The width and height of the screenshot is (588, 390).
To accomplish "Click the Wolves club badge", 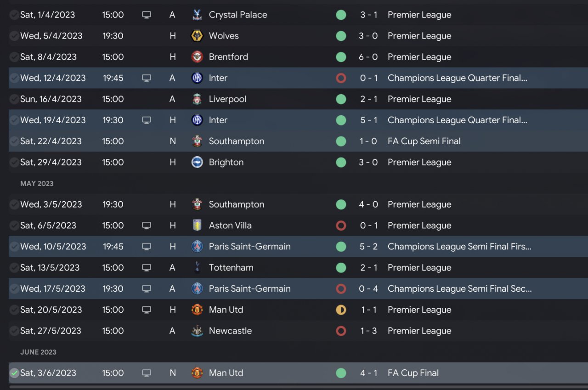I will click(x=197, y=36).
